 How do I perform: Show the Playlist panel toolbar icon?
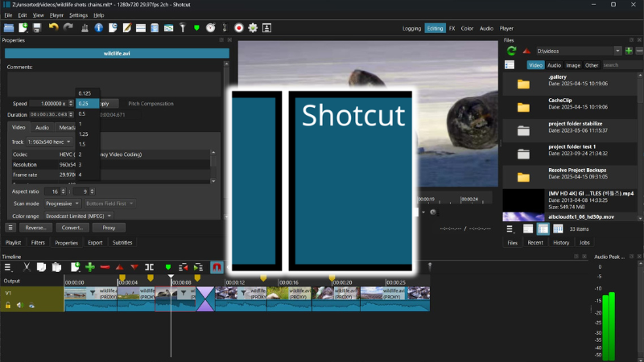click(x=141, y=28)
